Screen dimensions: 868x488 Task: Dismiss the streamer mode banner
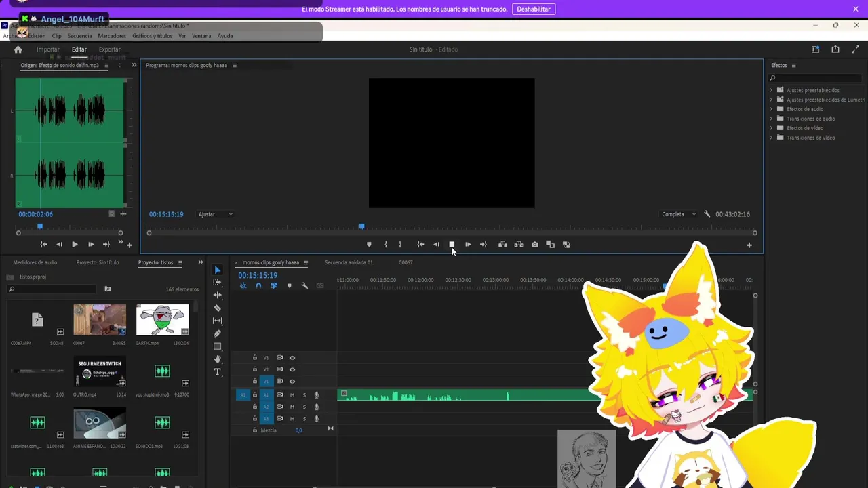click(x=856, y=9)
